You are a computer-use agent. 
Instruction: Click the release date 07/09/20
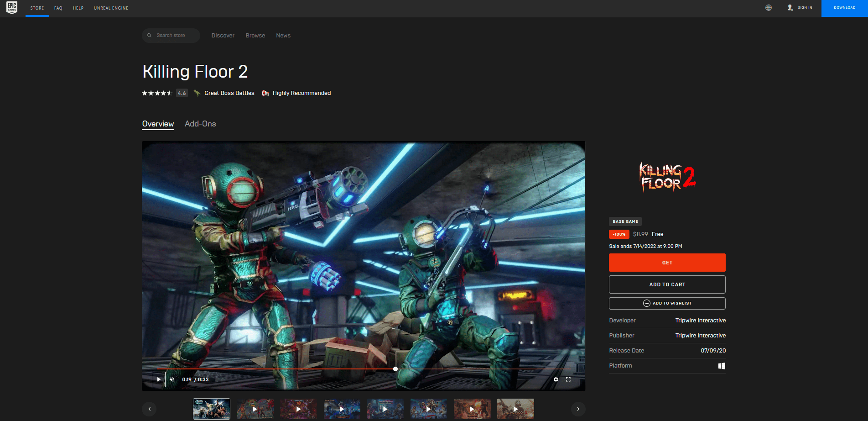tap(713, 351)
